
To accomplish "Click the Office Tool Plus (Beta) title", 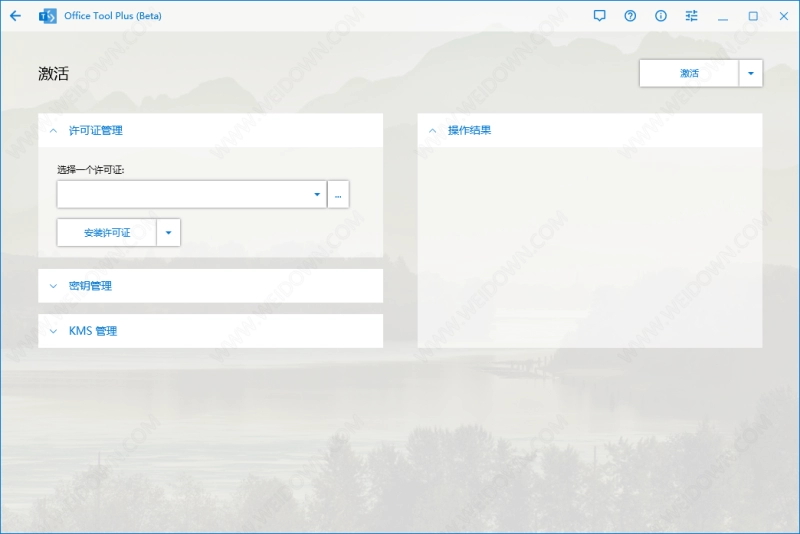I will [113, 16].
